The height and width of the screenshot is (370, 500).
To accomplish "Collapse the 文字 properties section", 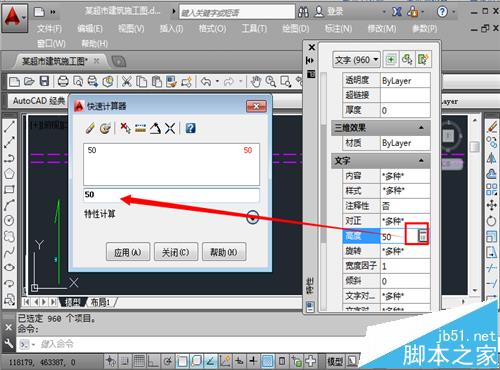I will [421, 161].
